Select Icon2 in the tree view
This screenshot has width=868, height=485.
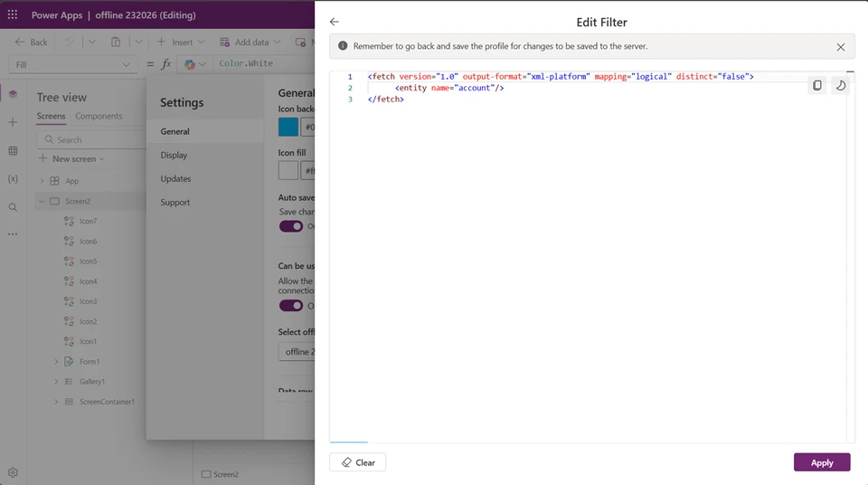[88, 321]
